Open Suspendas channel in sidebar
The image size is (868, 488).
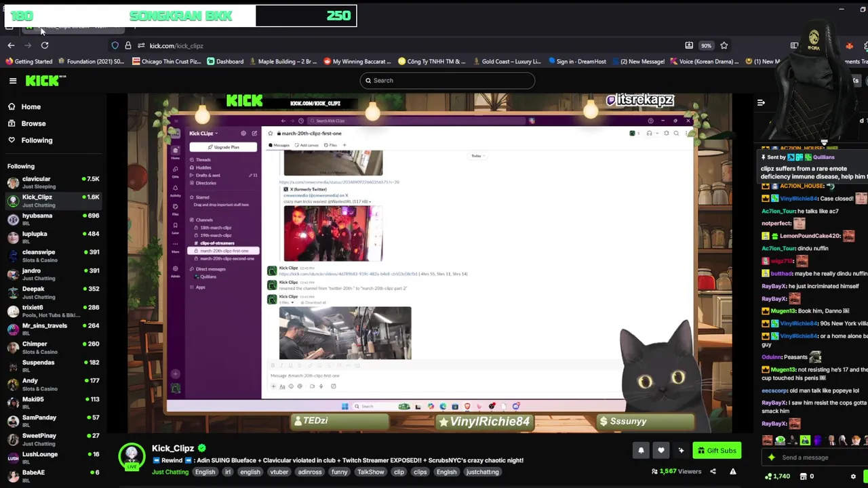53,367
